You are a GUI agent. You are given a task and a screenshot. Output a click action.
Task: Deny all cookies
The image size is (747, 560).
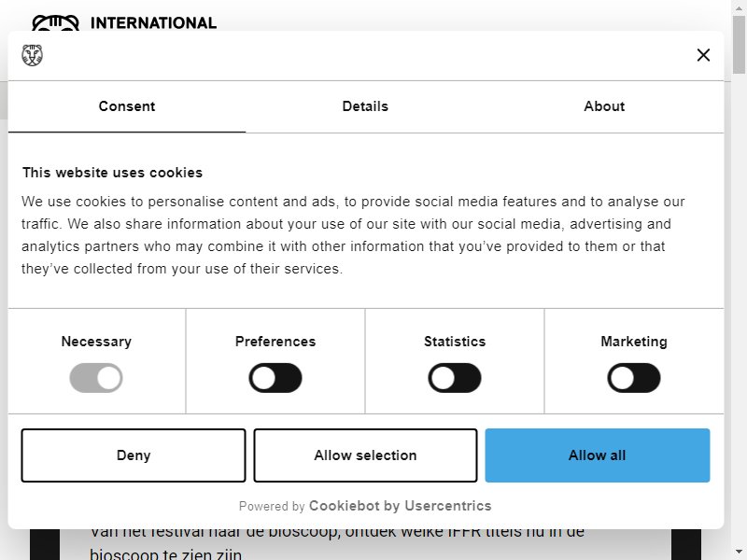(x=134, y=455)
